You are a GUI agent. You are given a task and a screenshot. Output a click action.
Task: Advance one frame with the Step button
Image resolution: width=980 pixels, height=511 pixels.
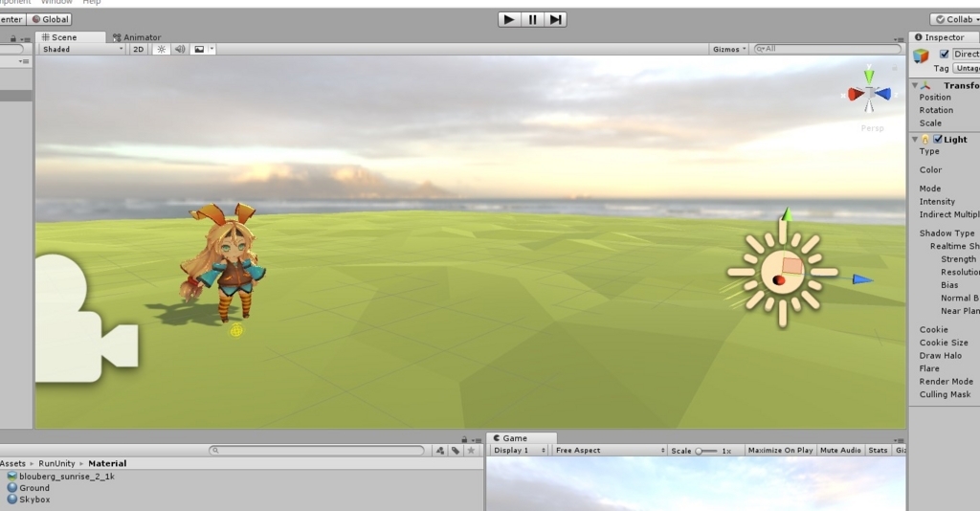pos(556,19)
